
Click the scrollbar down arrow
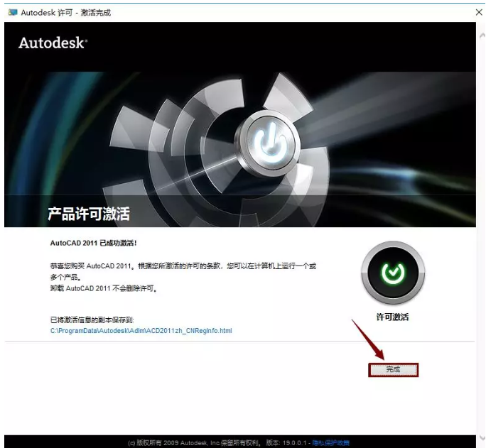(482, 437)
